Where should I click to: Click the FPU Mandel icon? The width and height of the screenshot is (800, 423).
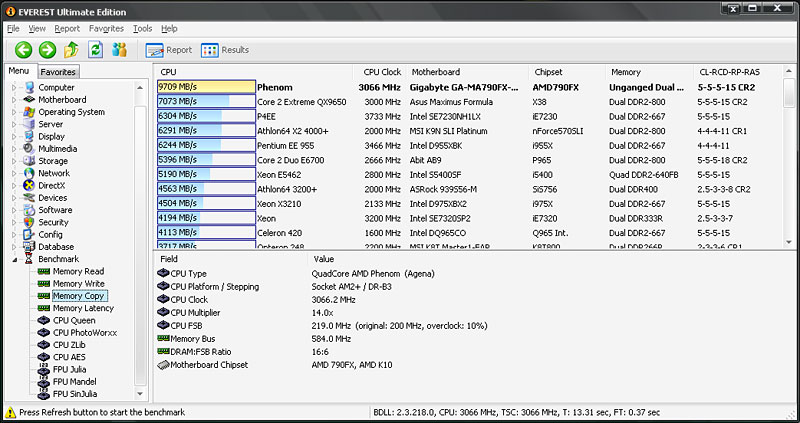coord(44,382)
